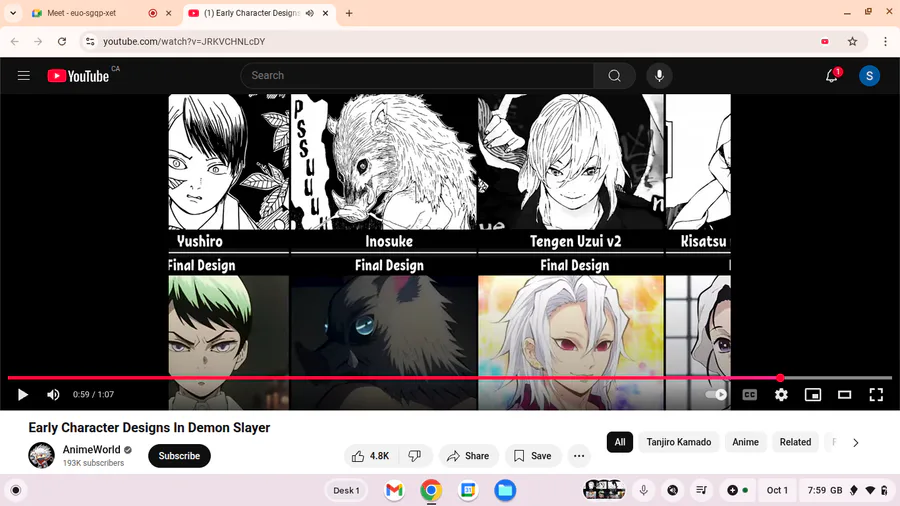This screenshot has width=900, height=506.
Task: Open YouTube notifications bell
Action: tap(832, 76)
